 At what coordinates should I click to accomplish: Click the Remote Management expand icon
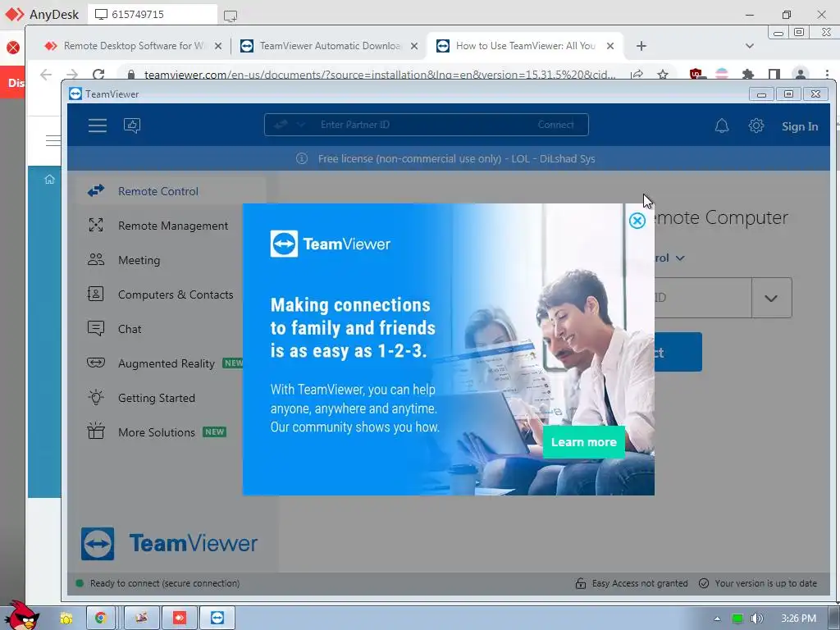point(96,225)
